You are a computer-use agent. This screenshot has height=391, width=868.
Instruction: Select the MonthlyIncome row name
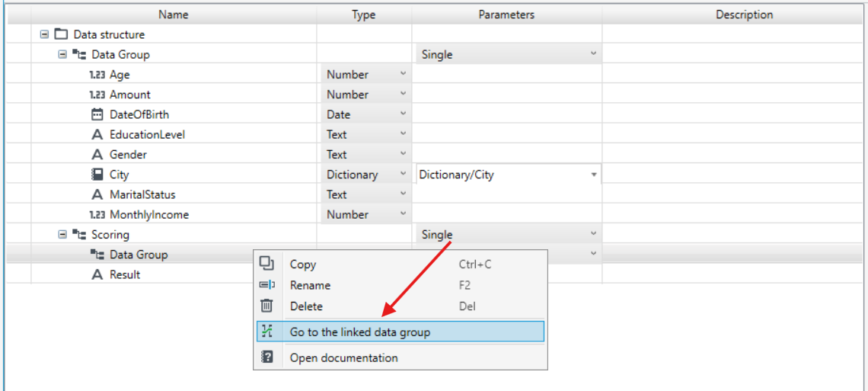point(149,214)
